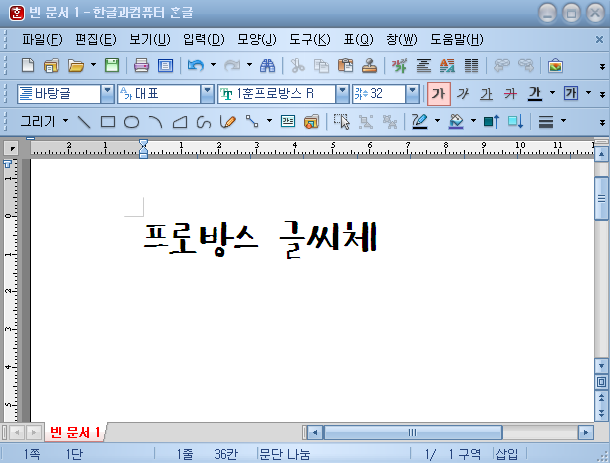Viewport: 610px width, 463px height.
Task: Select the straight line drawing tool
Action: pyautogui.click(x=84, y=122)
